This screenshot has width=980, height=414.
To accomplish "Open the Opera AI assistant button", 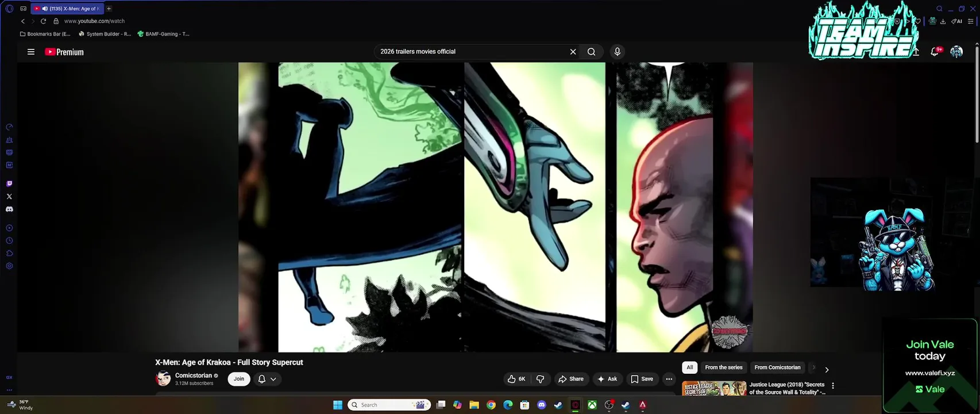I will click(x=956, y=21).
